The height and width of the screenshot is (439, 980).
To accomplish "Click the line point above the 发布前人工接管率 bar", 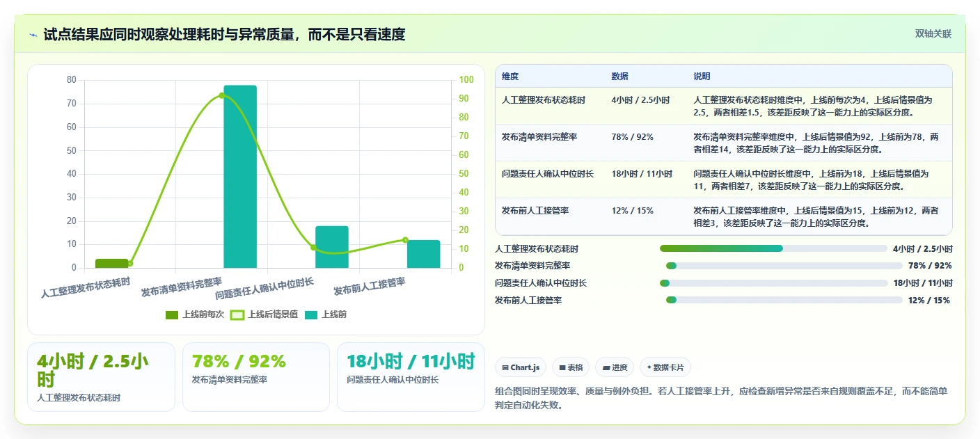I will (405, 240).
